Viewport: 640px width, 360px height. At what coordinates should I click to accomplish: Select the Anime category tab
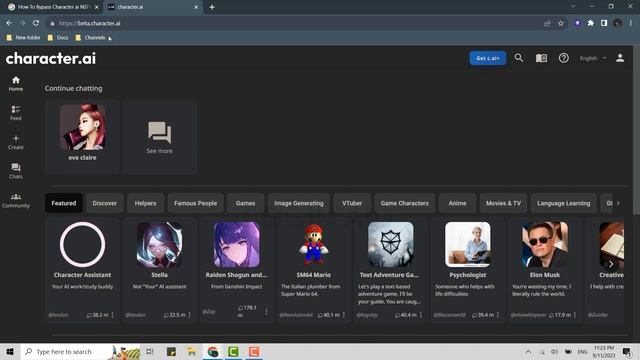(457, 203)
